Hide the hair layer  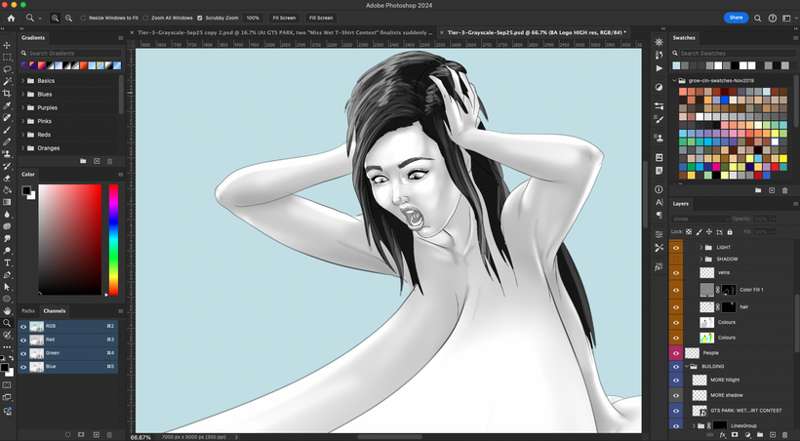coord(676,307)
